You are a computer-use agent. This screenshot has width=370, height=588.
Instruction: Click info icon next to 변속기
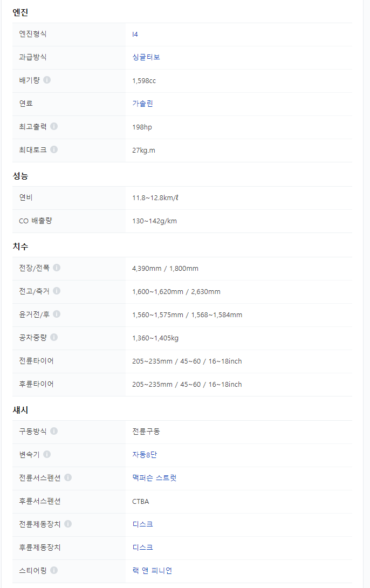47,454
